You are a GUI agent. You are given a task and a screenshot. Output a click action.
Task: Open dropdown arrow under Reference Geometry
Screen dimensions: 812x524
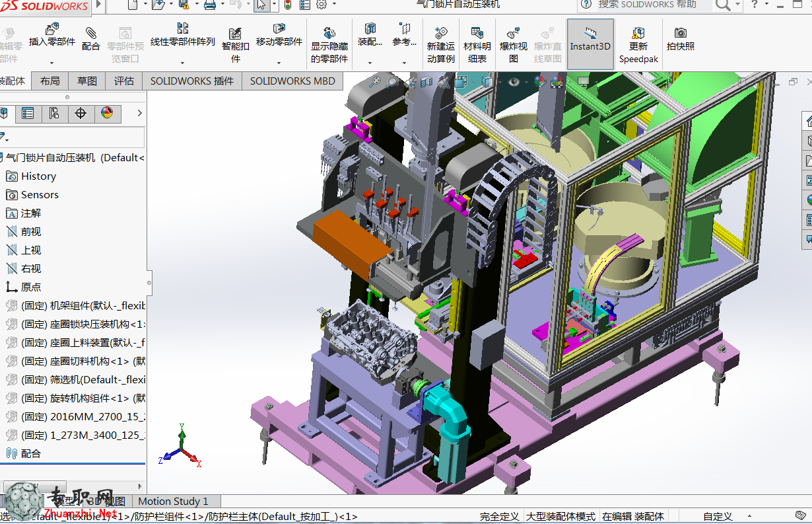(405, 63)
